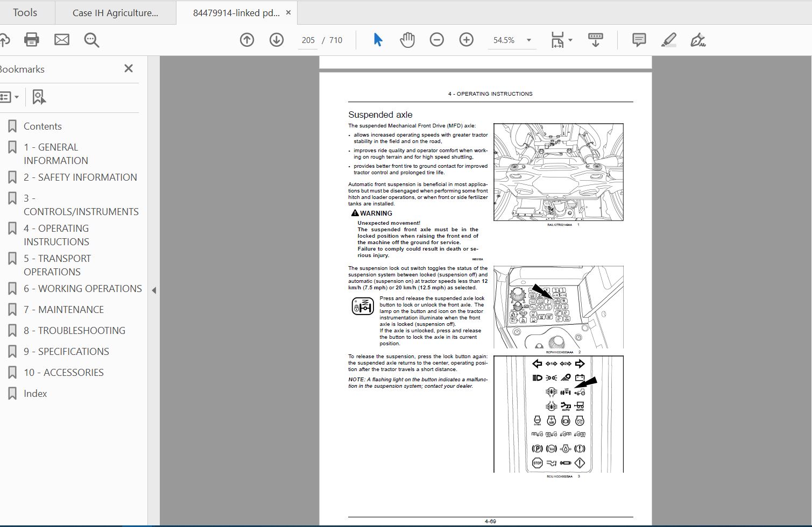Jump to 7 - MAINTENANCE bookmark
This screenshot has height=527, width=812.
[63, 310]
